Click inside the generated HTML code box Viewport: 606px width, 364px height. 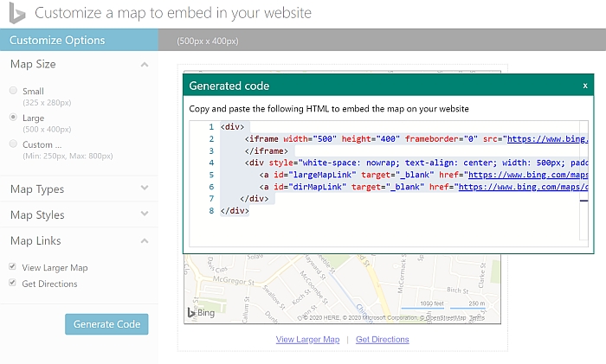click(x=390, y=225)
